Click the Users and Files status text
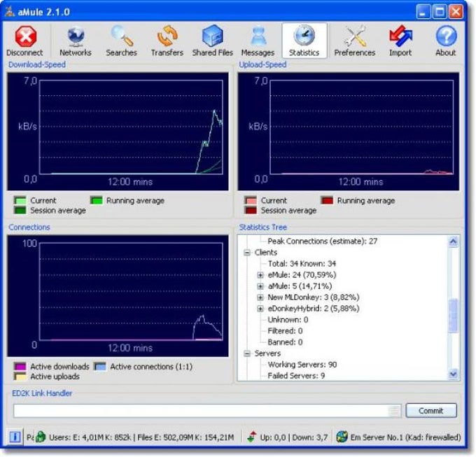 click(x=141, y=437)
